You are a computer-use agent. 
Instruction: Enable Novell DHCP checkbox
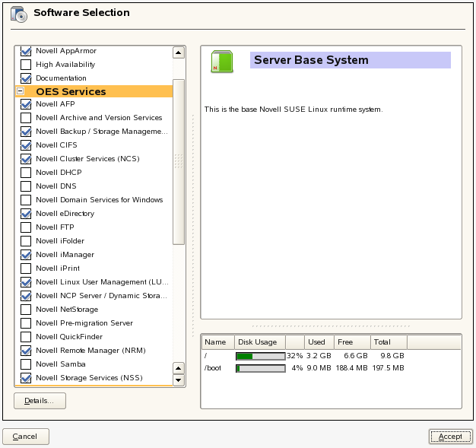[26, 172]
